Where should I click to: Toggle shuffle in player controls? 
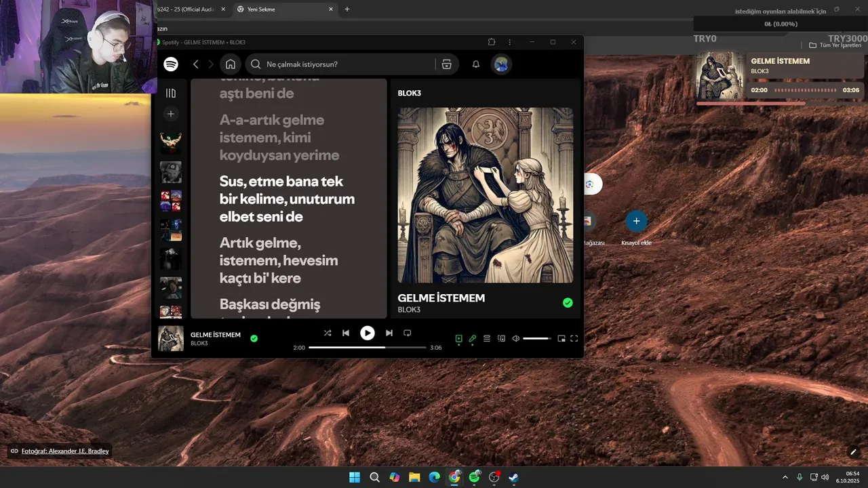click(x=328, y=333)
